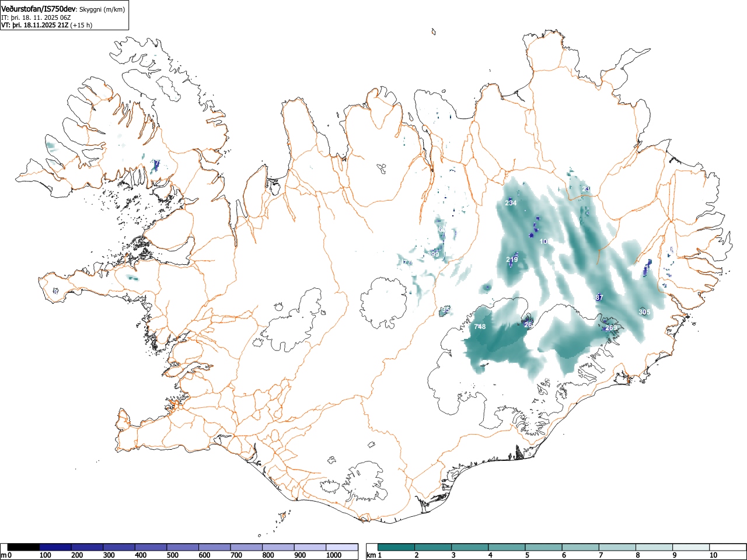Select the '1000' tick on the meters scale
The image size is (747, 560).
334,555
